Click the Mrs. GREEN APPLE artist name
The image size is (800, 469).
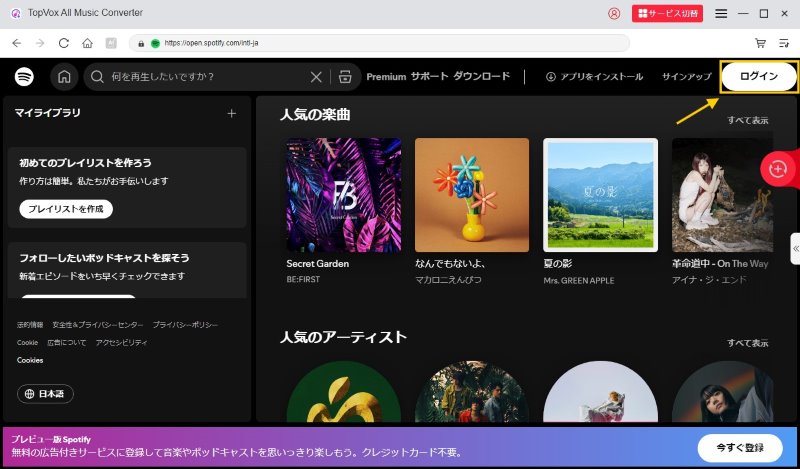tap(579, 280)
